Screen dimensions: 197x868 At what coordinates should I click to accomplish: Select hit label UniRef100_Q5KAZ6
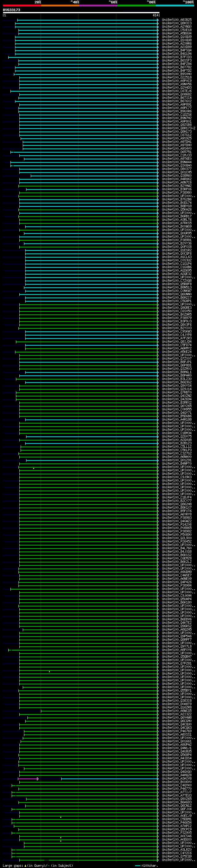[x=177, y=210]
